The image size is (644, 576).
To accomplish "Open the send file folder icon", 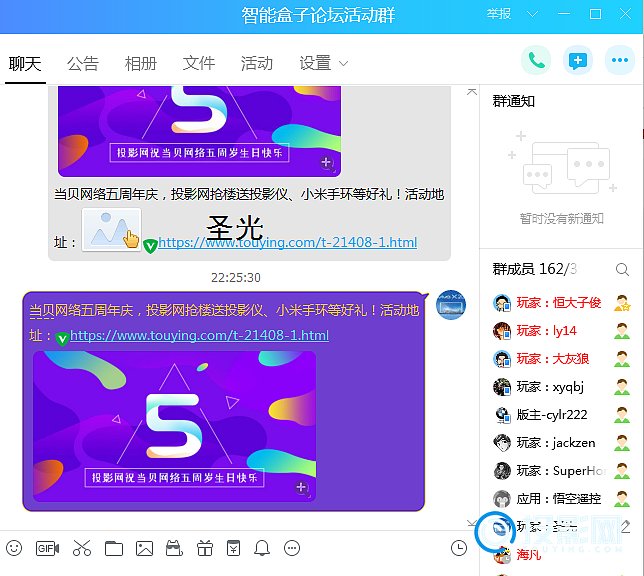I will [114, 548].
